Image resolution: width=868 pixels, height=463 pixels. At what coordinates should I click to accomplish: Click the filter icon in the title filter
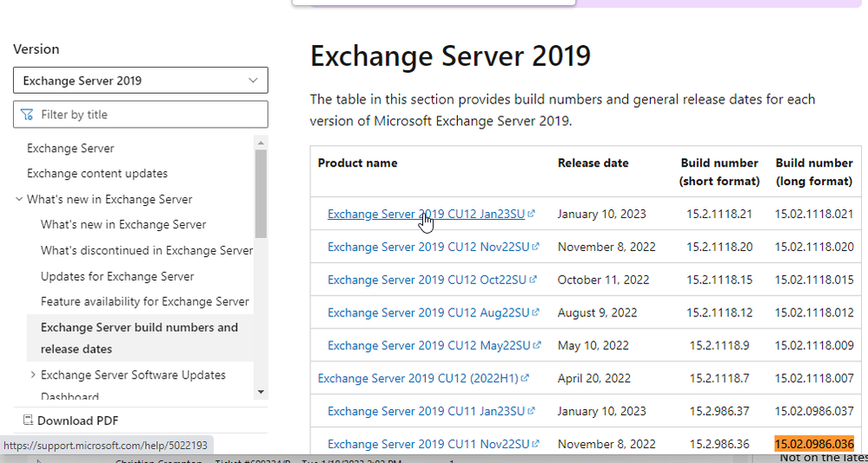(27, 115)
